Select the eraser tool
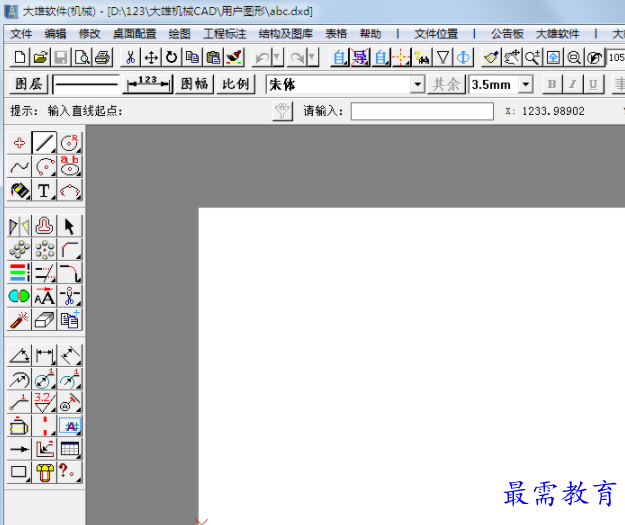Viewport: 625px width, 525px height. pyautogui.click(x=44, y=320)
